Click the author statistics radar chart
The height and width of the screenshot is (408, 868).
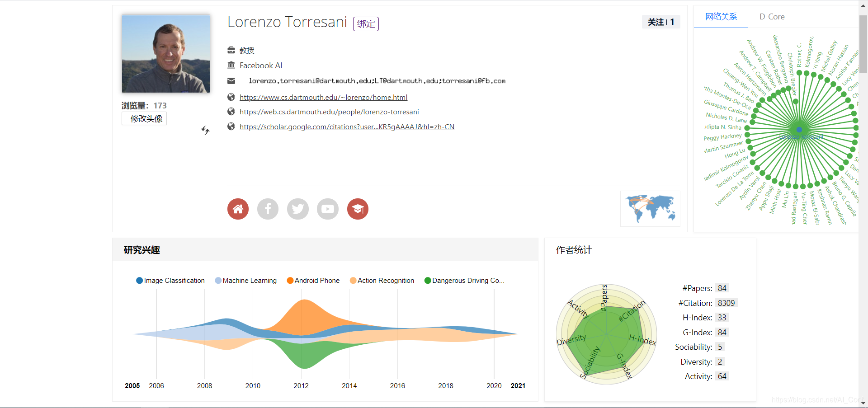(x=606, y=334)
